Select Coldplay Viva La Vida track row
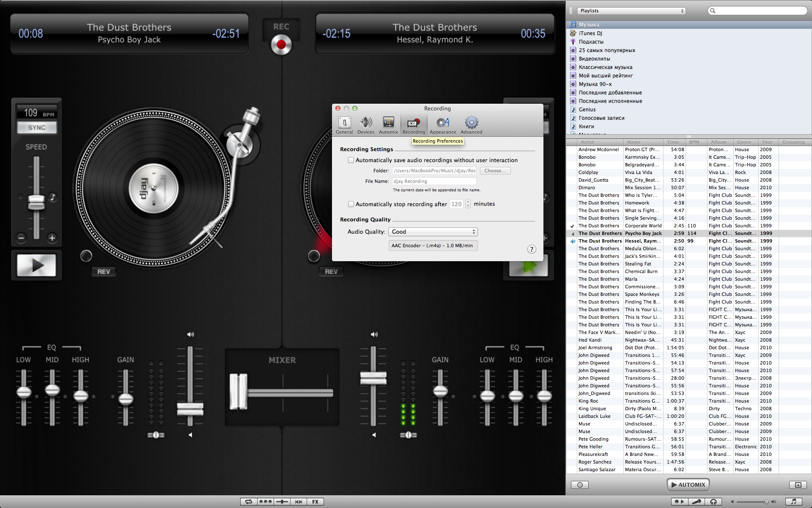Screen dimensions: 812x508 click(689, 172)
